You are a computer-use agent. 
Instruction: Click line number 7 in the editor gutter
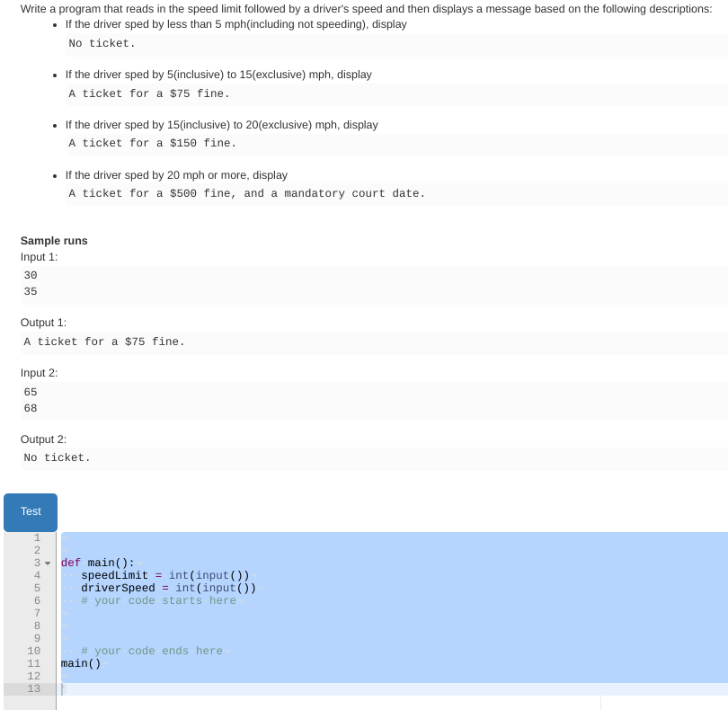click(x=37, y=613)
